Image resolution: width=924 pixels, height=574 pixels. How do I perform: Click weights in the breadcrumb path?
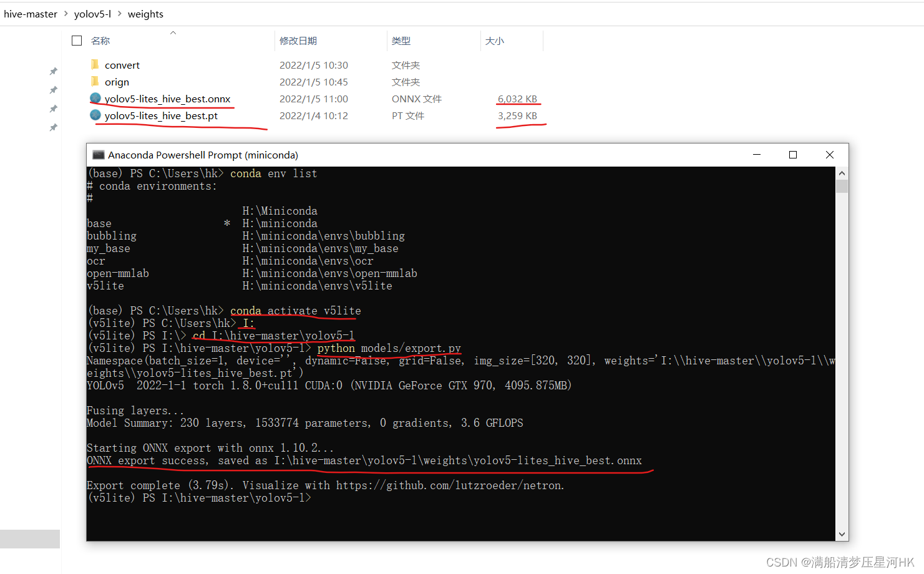tap(145, 14)
